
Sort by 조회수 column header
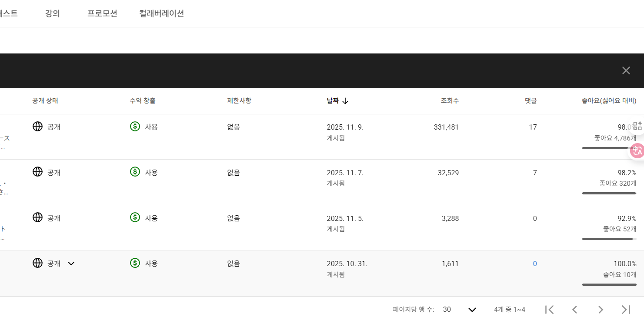(450, 101)
